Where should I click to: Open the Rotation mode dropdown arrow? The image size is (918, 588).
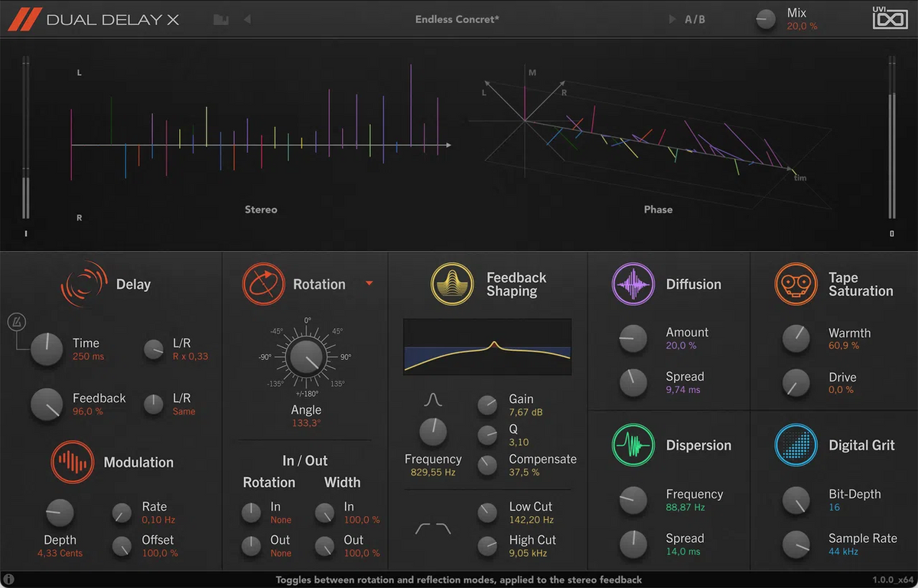[369, 284]
